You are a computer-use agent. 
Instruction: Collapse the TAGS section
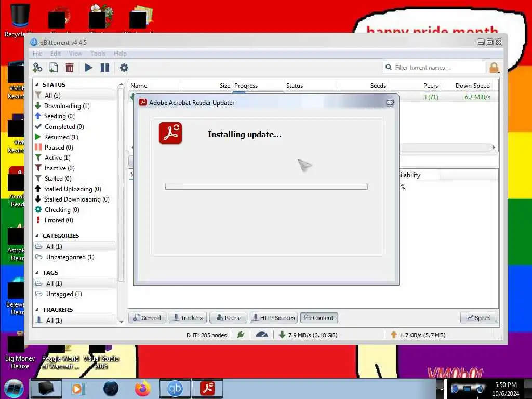pos(37,272)
